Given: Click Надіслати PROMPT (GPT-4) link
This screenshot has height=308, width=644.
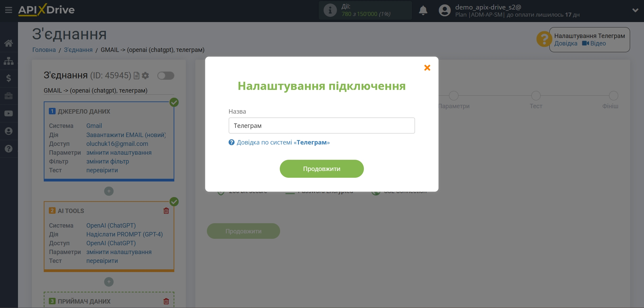Looking at the screenshot, I should 124,234.
